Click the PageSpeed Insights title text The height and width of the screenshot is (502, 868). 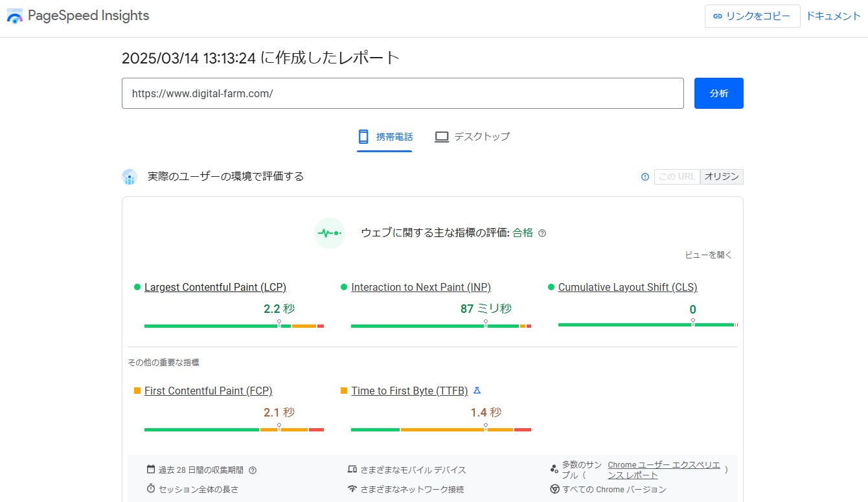pyautogui.click(x=89, y=16)
